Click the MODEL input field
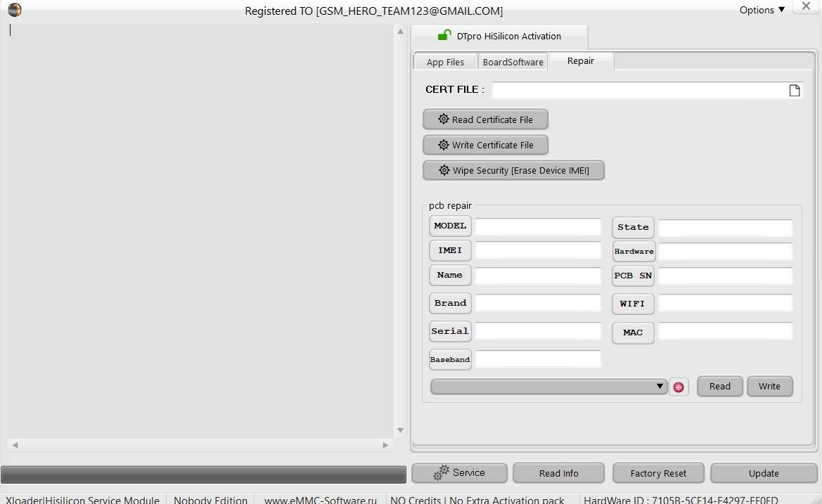Viewport: 822px width, 504px height. (538, 226)
